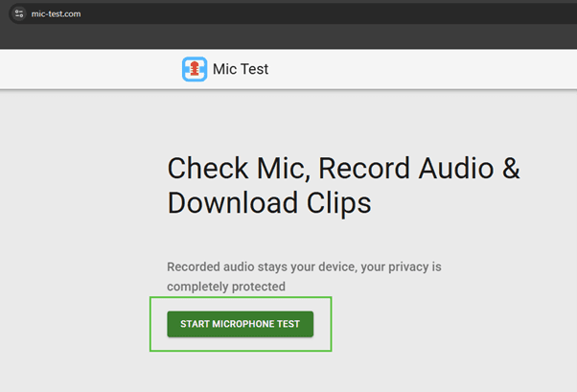
Task: Click the "Check Mic, Record Audio &" heading line
Action: coord(343,169)
